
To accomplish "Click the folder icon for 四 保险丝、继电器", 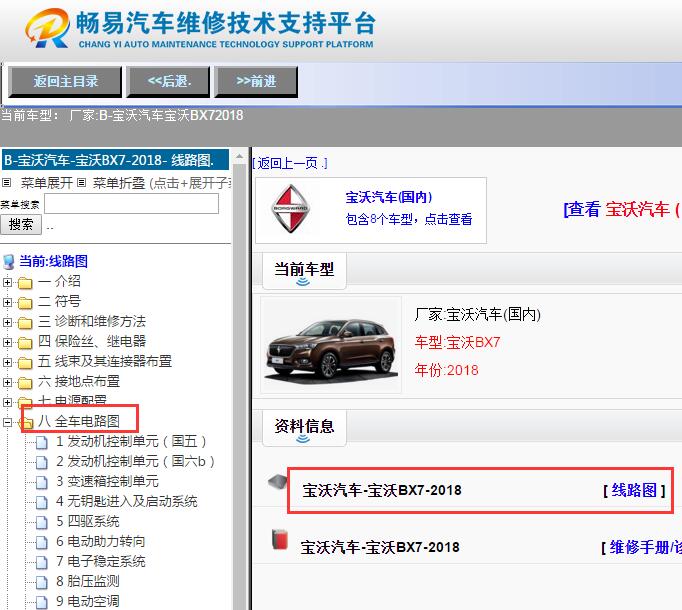I will (25, 343).
